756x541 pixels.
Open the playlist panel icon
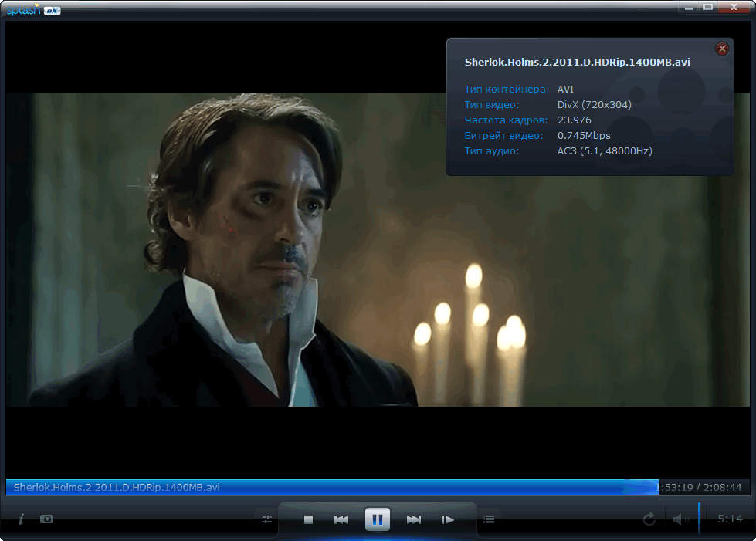pyautogui.click(x=489, y=519)
